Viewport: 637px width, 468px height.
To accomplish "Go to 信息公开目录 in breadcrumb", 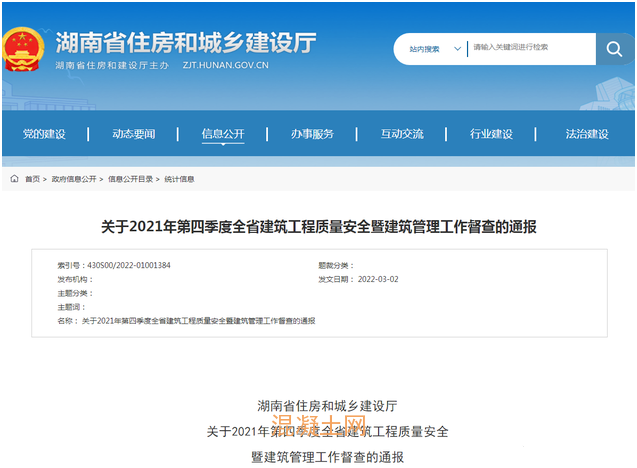I will click(130, 179).
